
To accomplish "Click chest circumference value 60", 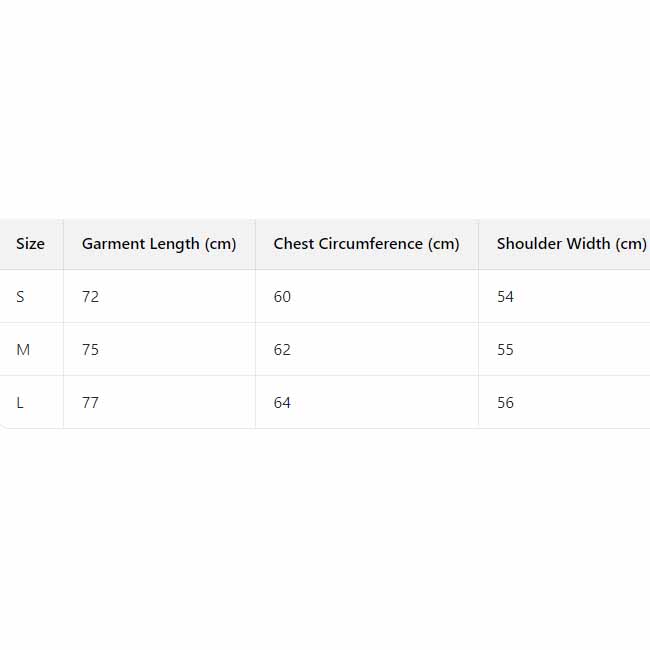I will (283, 297).
